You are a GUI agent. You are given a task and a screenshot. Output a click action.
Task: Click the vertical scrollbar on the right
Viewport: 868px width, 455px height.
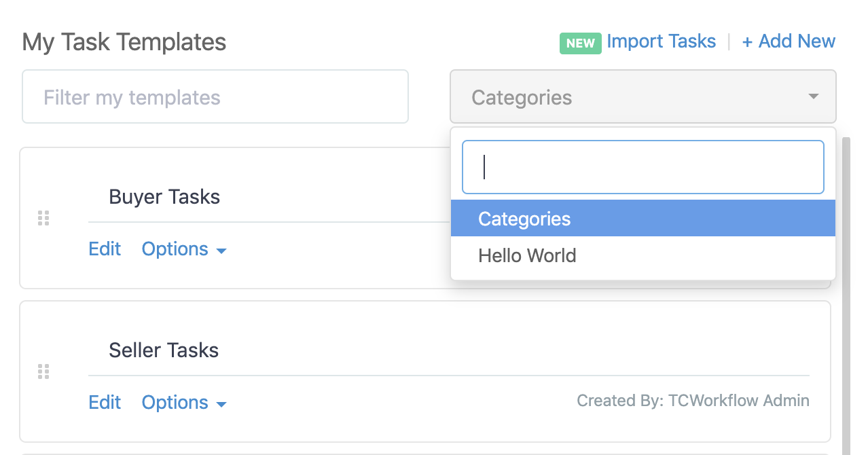(x=846, y=295)
